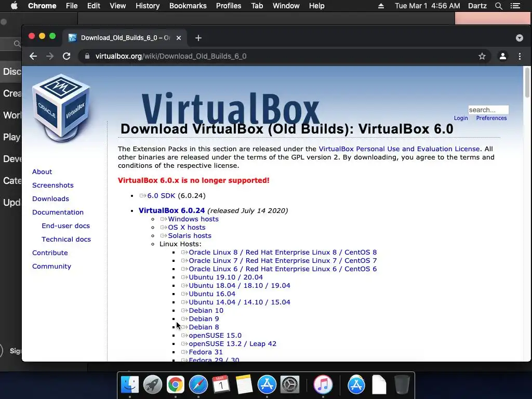Viewport: 532px width, 399px height.
Task: Open Finder from the Dock
Action: 130,385
